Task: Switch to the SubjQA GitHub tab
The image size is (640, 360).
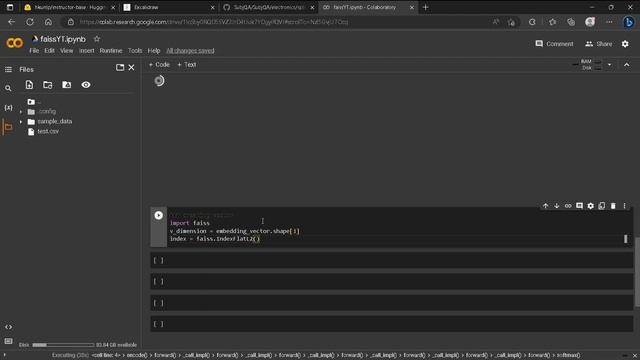Action: click(x=269, y=7)
